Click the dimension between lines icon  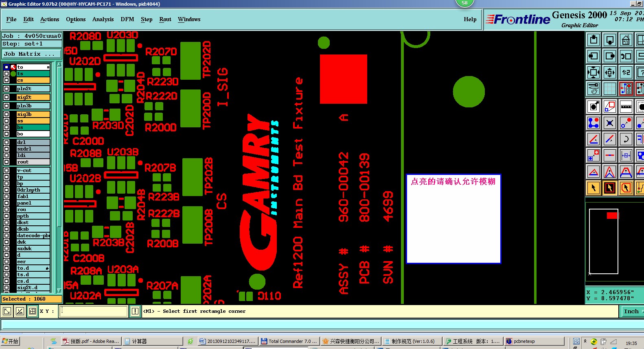pyautogui.click(x=626, y=155)
